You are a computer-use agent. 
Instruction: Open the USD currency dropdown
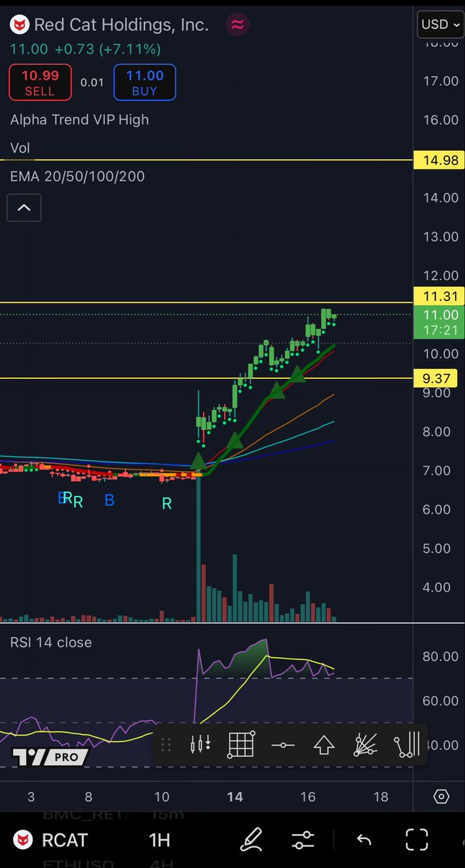point(440,25)
